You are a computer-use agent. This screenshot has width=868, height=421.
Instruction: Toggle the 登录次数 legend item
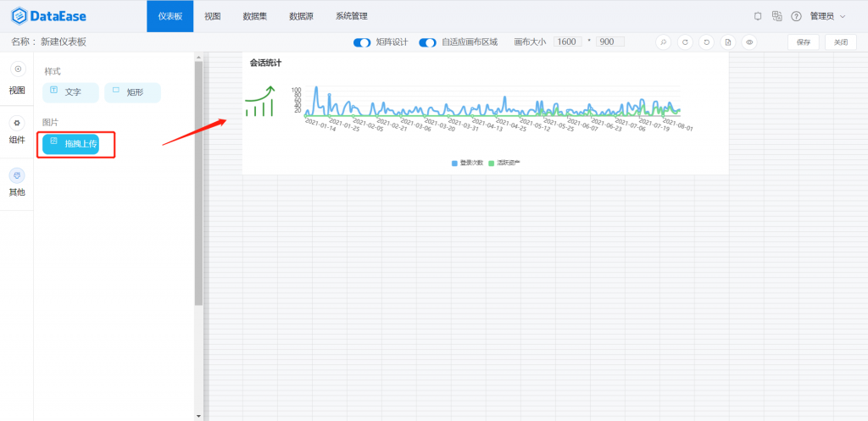[x=468, y=163]
